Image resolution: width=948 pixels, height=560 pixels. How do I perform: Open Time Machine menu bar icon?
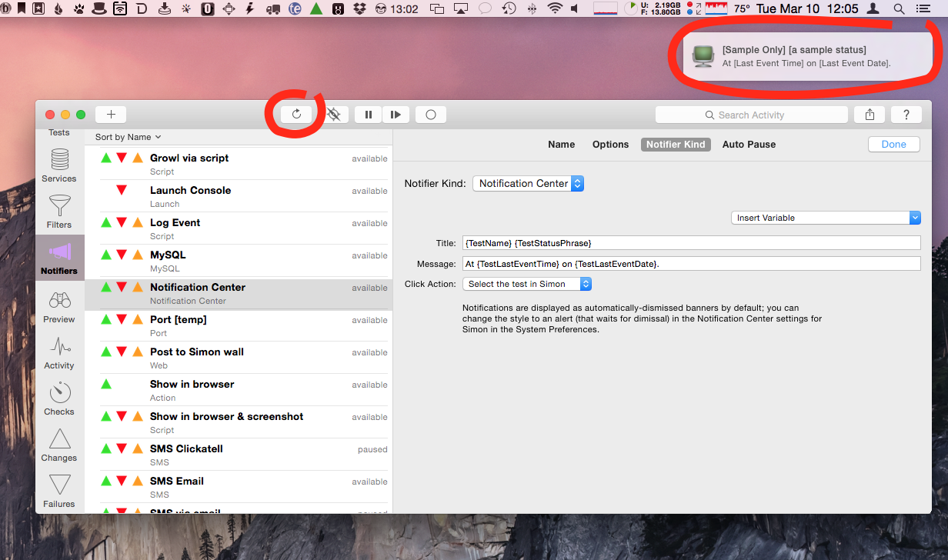509,9
